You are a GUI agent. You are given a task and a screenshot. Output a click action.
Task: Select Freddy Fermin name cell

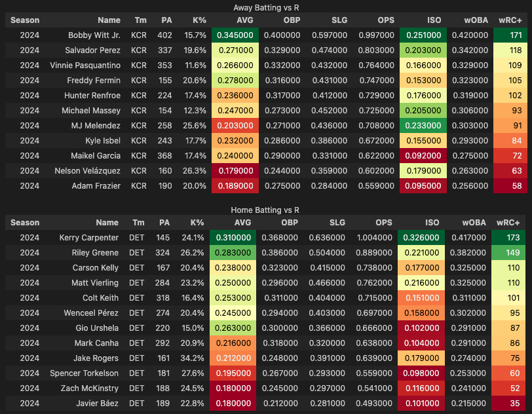[x=93, y=81]
